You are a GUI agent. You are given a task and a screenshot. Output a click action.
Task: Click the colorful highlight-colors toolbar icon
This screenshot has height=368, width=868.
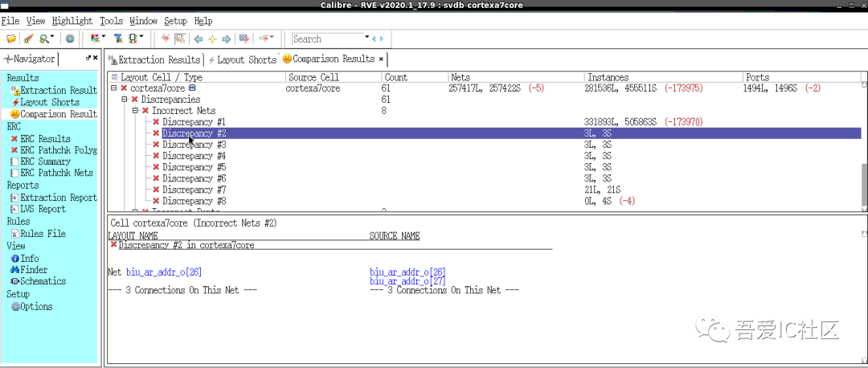pos(95,39)
